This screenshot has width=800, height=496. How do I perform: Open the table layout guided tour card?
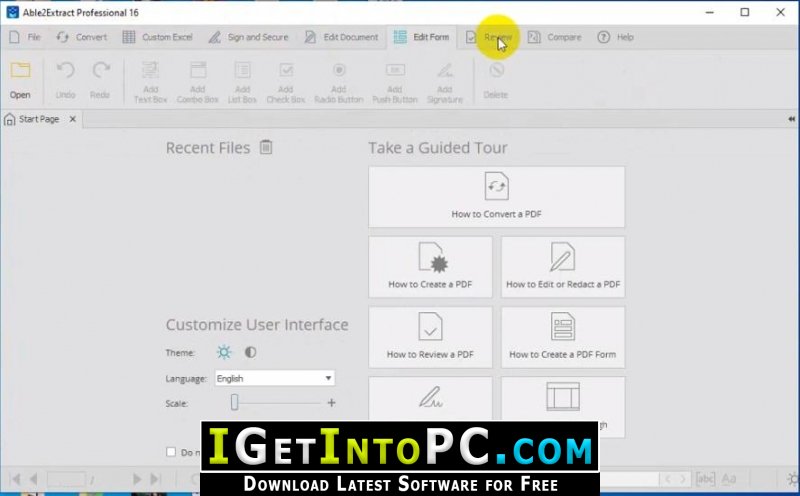click(563, 399)
